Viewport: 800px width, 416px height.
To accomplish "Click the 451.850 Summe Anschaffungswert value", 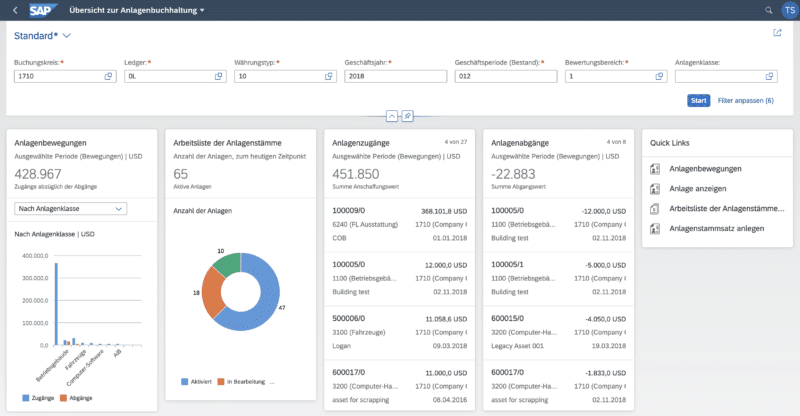I will point(356,174).
